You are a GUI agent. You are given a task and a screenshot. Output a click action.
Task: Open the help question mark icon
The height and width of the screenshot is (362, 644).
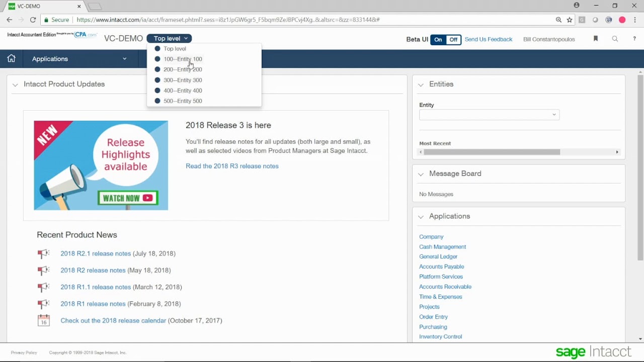pos(634,39)
